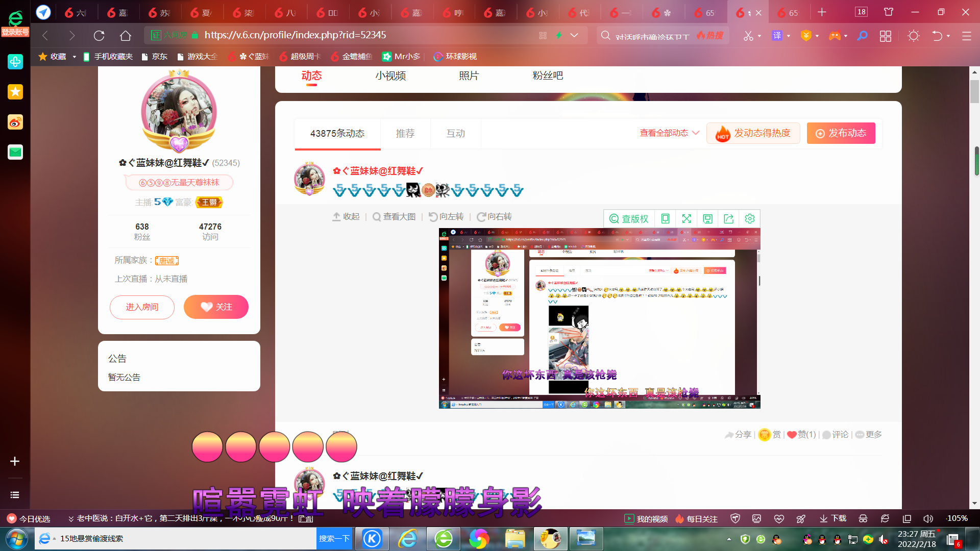
Task: Click the 收起 collapse link
Action: click(x=346, y=217)
